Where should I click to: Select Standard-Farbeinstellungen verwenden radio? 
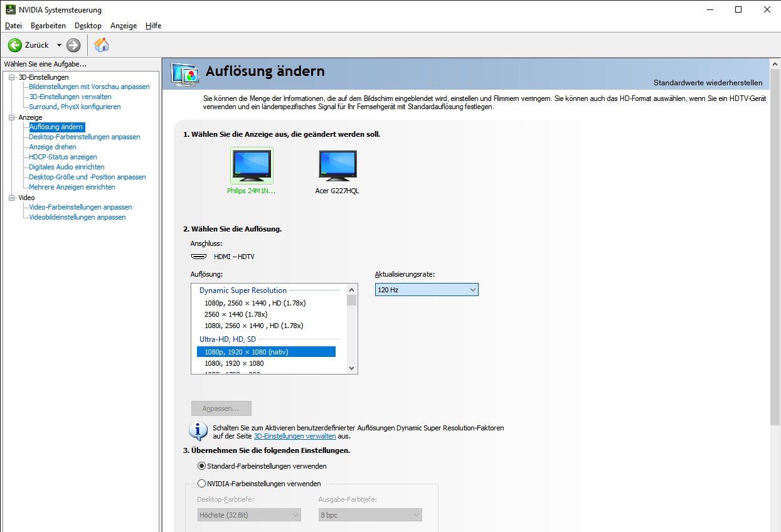201,466
